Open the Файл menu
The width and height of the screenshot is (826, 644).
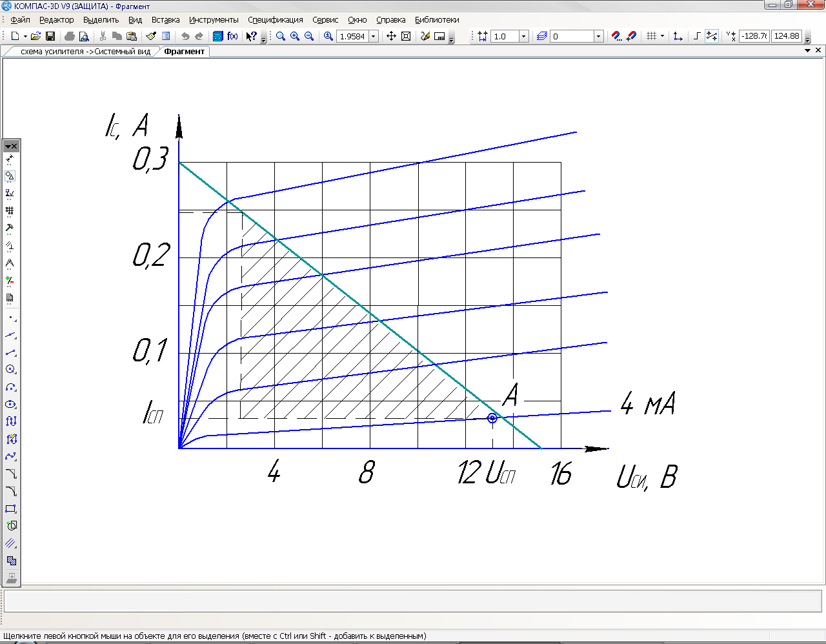(20, 20)
